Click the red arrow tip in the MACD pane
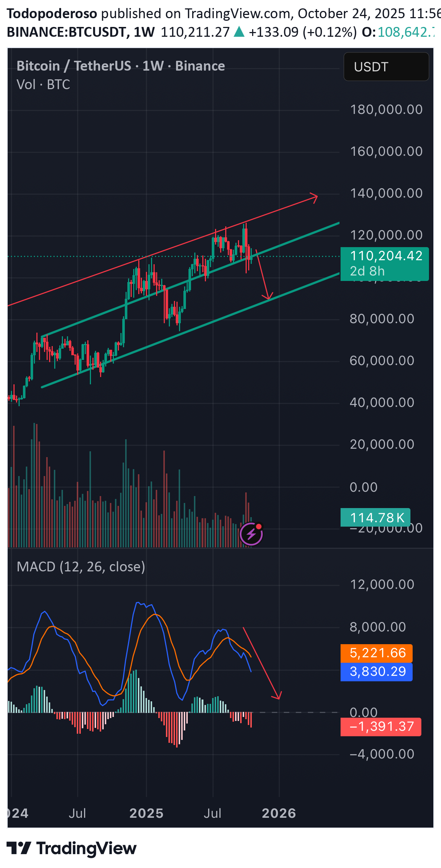The width and height of the screenshot is (441, 868). click(278, 697)
